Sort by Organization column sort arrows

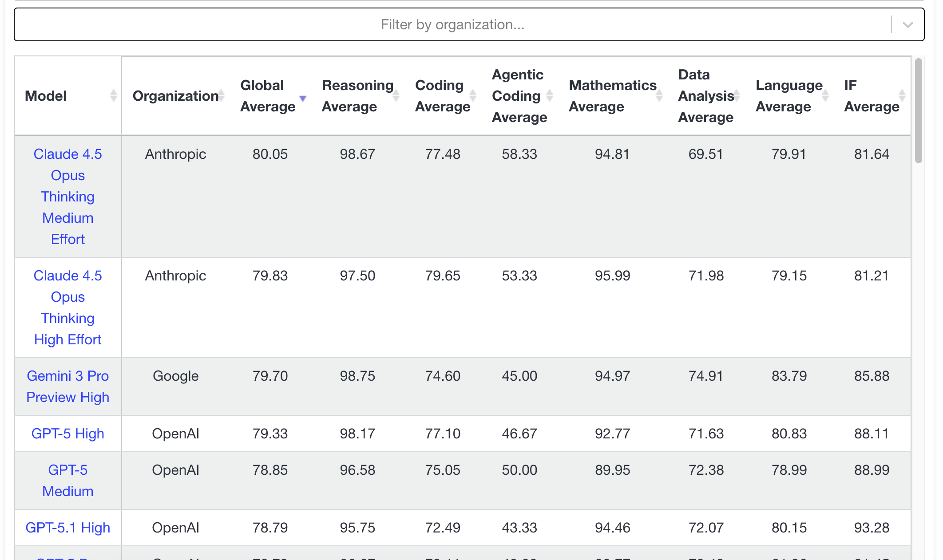(x=221, y=95)
